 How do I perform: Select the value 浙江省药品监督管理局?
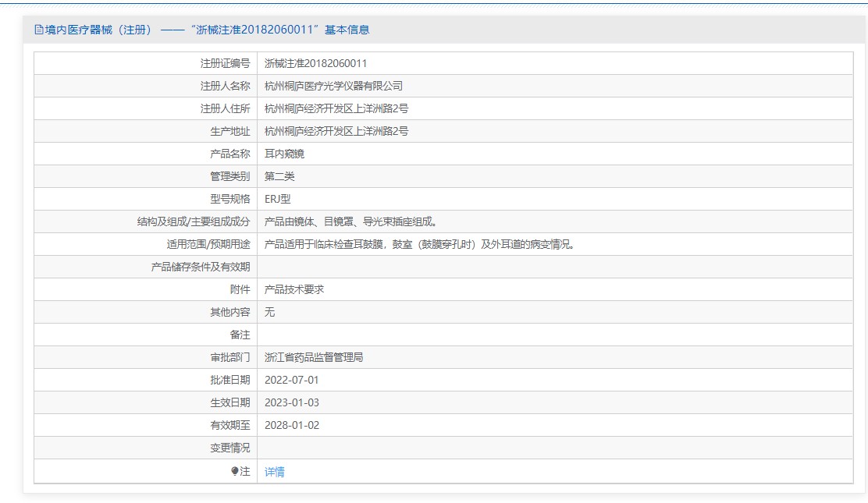(x=314, y=357)
